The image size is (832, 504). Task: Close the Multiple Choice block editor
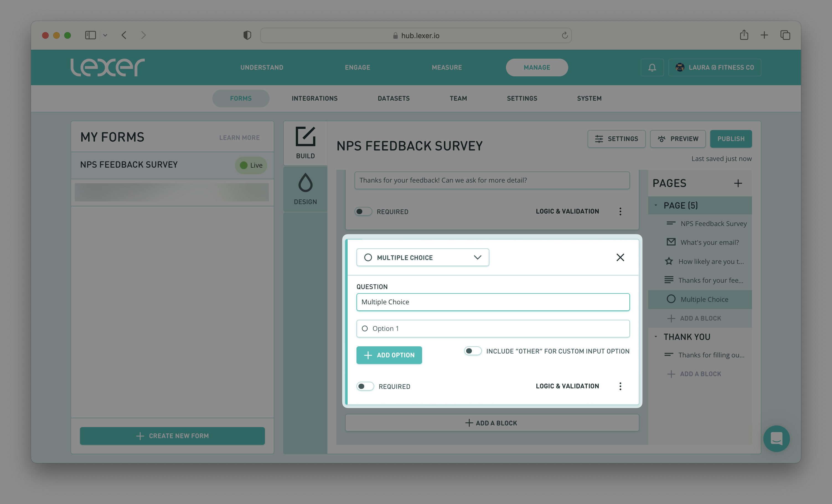click(620, 258)
